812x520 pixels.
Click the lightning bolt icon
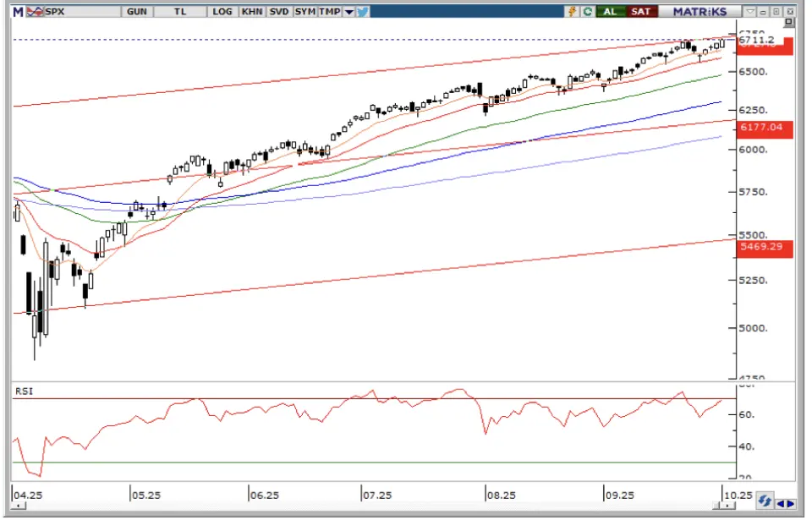tap(573, 12)
